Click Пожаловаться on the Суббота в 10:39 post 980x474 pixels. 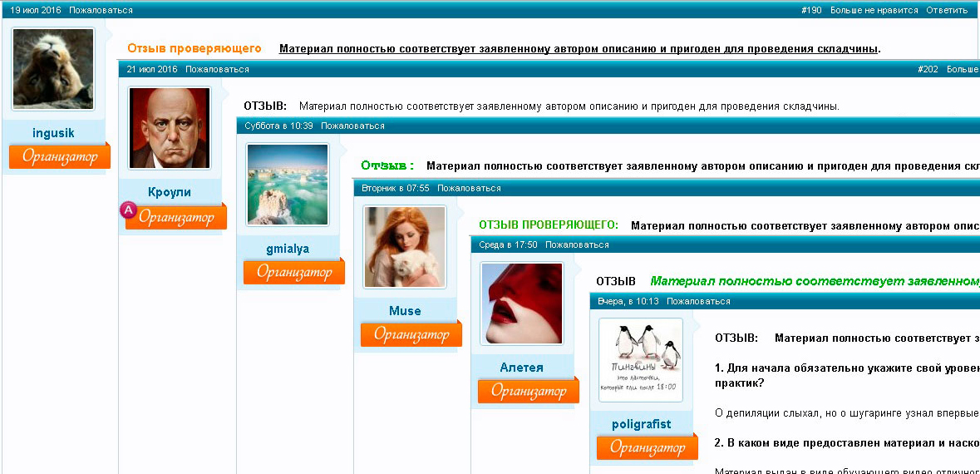tap(352, 126)
